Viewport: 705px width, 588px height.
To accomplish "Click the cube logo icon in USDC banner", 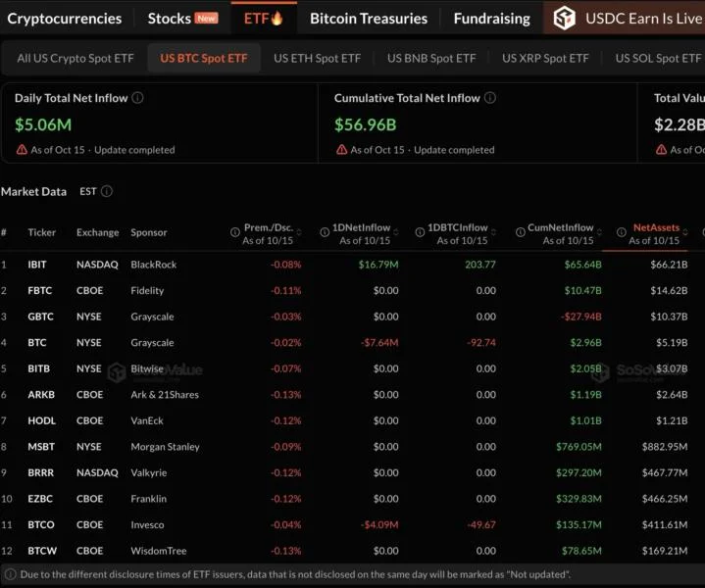I will (564, 18).
